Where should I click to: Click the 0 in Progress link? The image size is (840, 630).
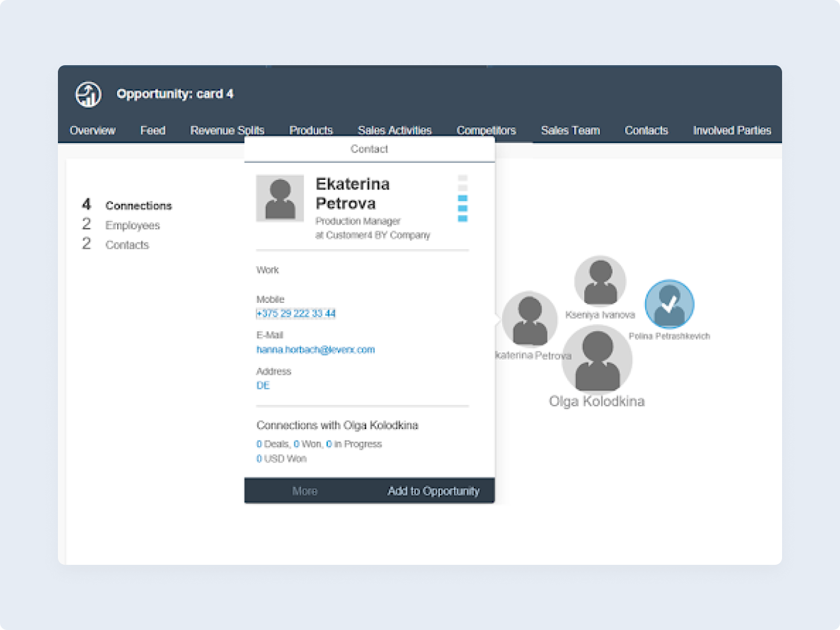(354, 444)
